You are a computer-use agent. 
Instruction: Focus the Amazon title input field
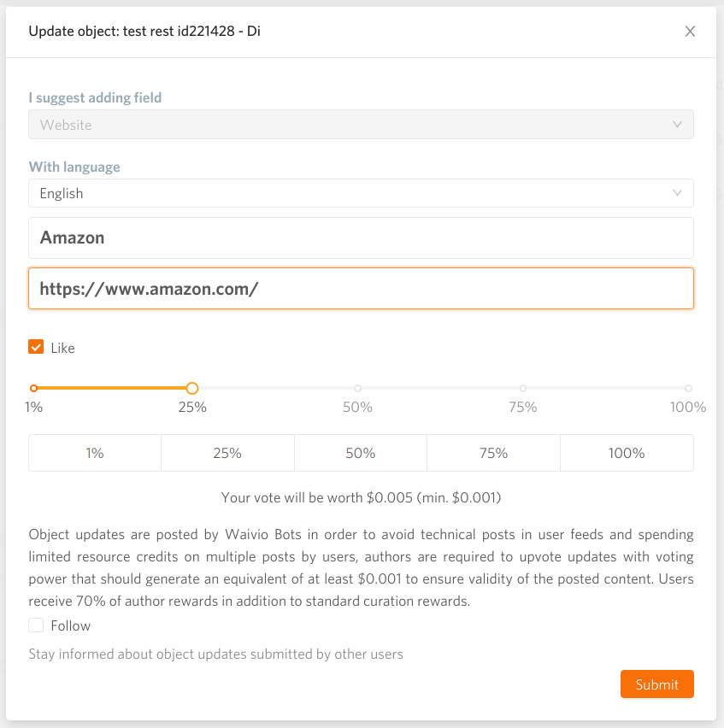[361, 238]
